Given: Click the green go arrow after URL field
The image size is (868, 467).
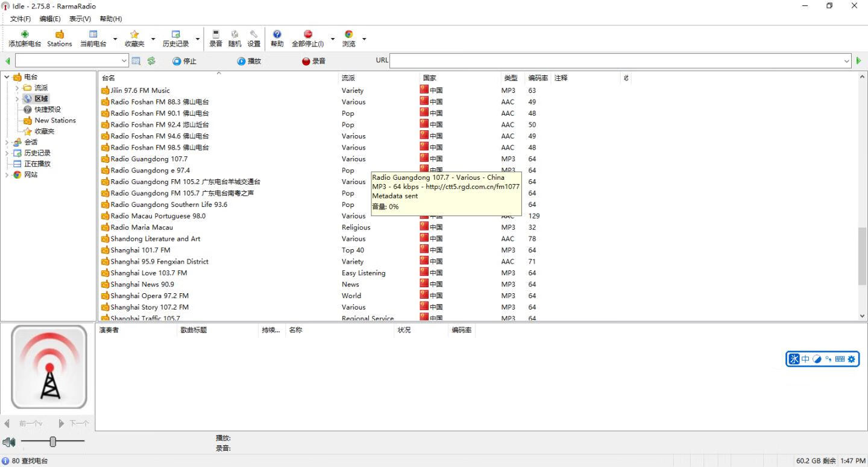Looking at the screenshot, I should [859, 61].
